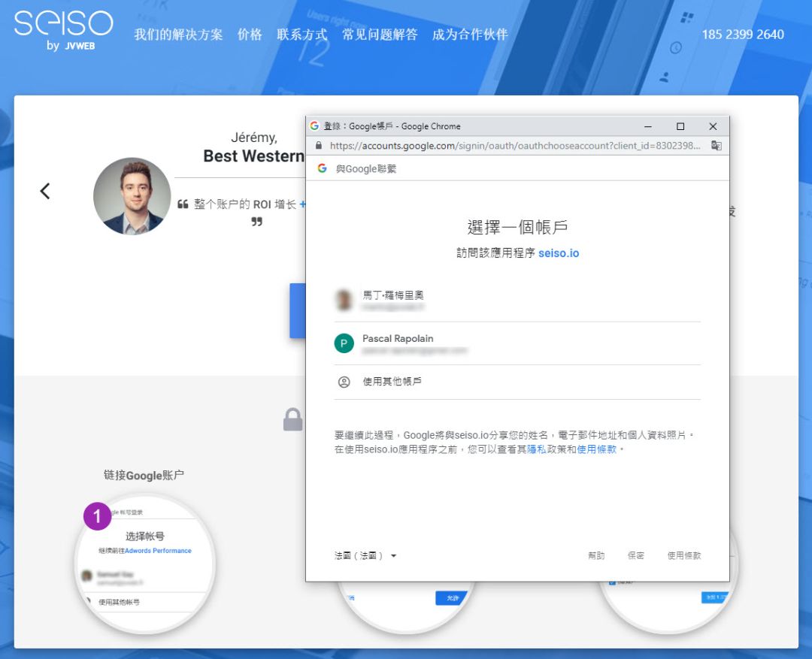The width and height of the screenshot is (812, 659).
Task: Click the lock icon in Google popup address bar
Action: click(x=319, y=146)
